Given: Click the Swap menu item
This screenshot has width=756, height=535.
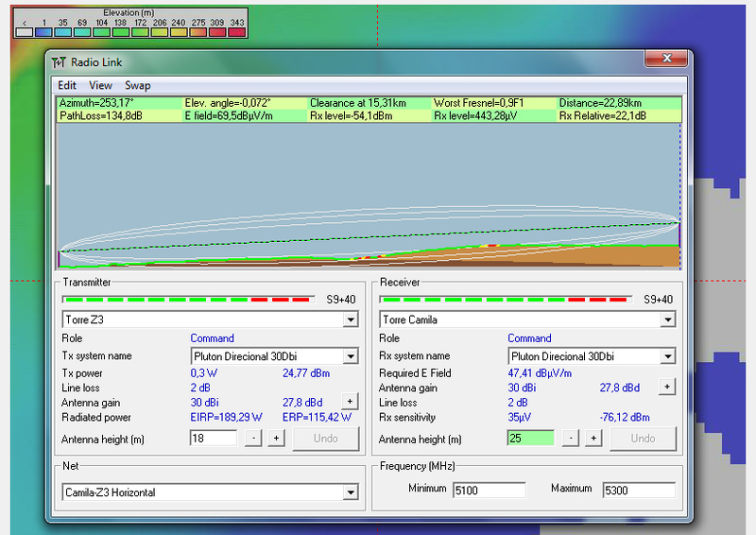Looking at the screenshot, I should (x=137, y=85).
